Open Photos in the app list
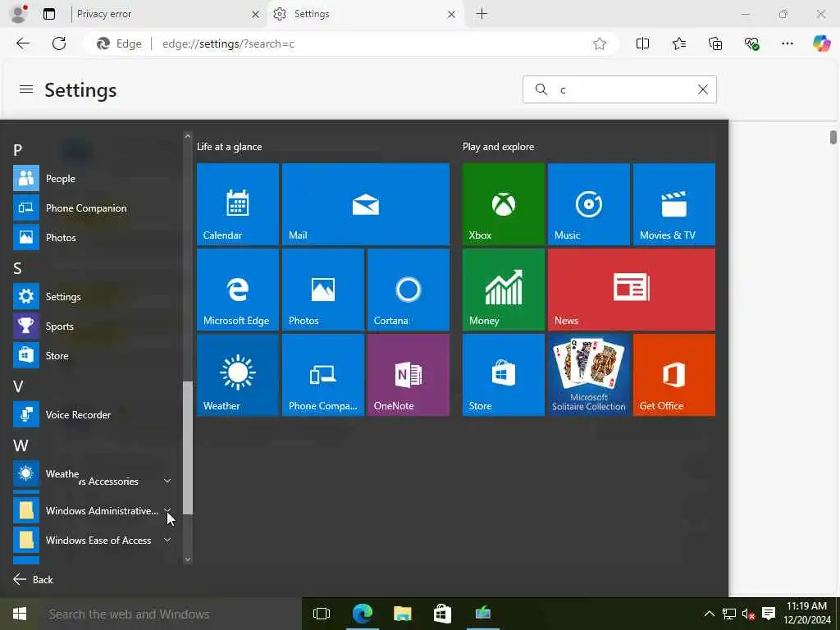The image size is (840, 630). click(x=94, y=237)
